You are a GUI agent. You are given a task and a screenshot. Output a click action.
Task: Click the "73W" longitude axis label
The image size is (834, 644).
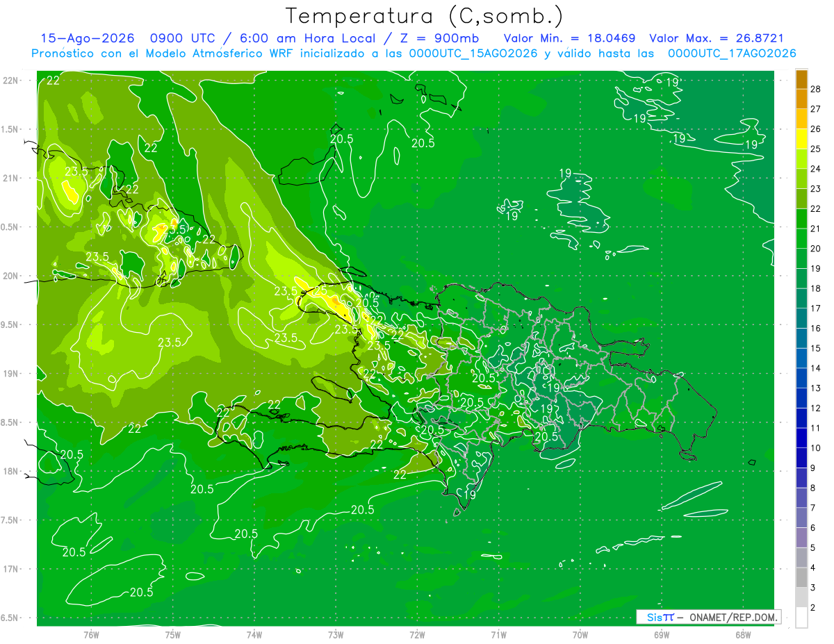(x=336, y=634)
